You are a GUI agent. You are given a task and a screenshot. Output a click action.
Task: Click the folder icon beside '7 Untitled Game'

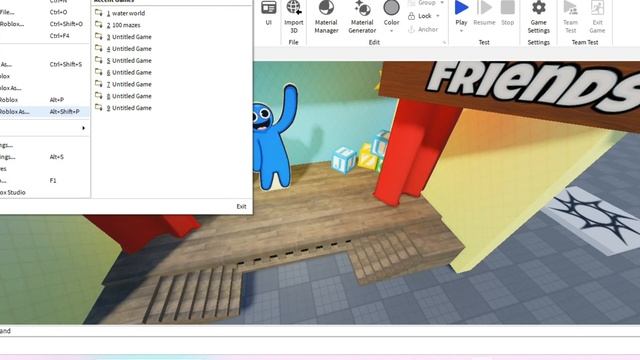point(99,84)
